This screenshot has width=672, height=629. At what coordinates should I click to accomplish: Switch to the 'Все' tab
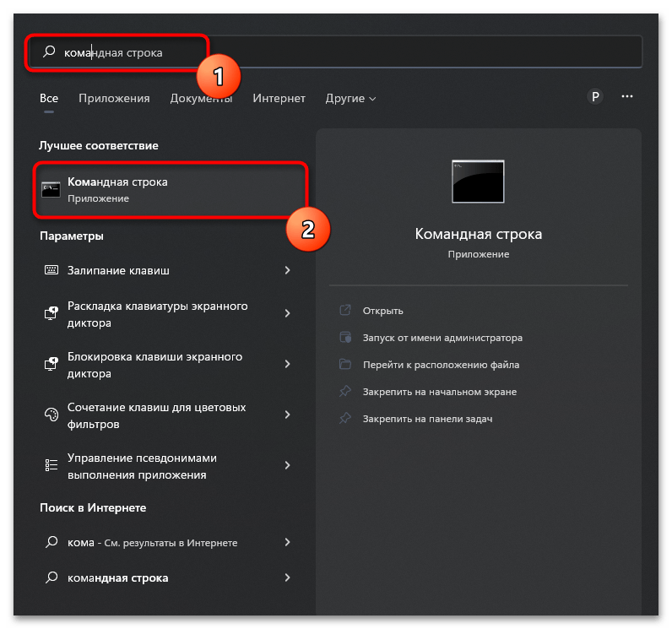click(49, 98)
